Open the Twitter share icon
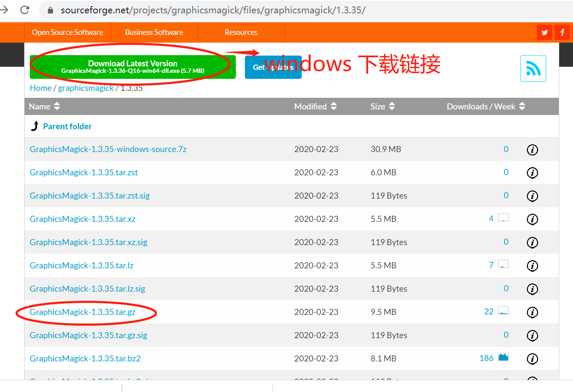This screenshot has height=392, width=573. tap(544, 32)
